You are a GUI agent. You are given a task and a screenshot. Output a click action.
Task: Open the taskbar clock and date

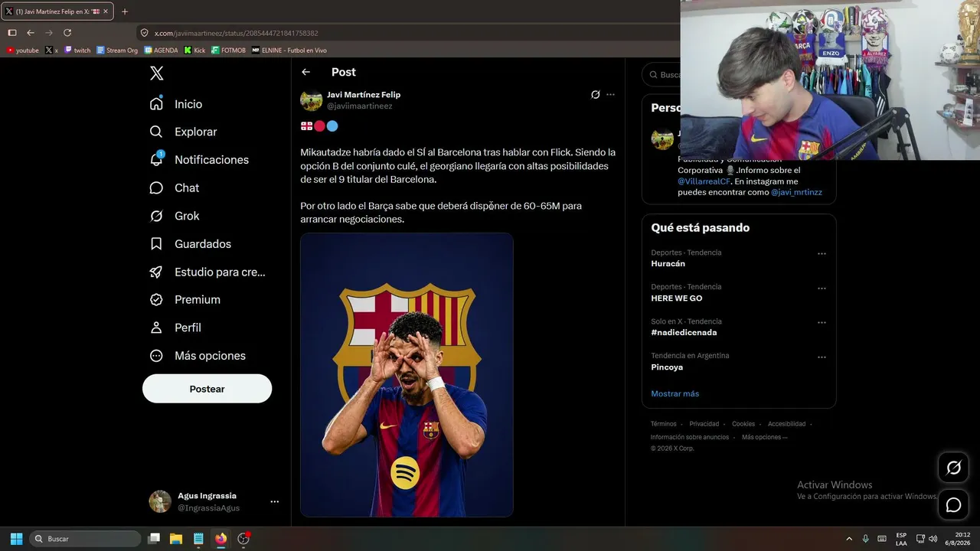[x=959, y=539]
